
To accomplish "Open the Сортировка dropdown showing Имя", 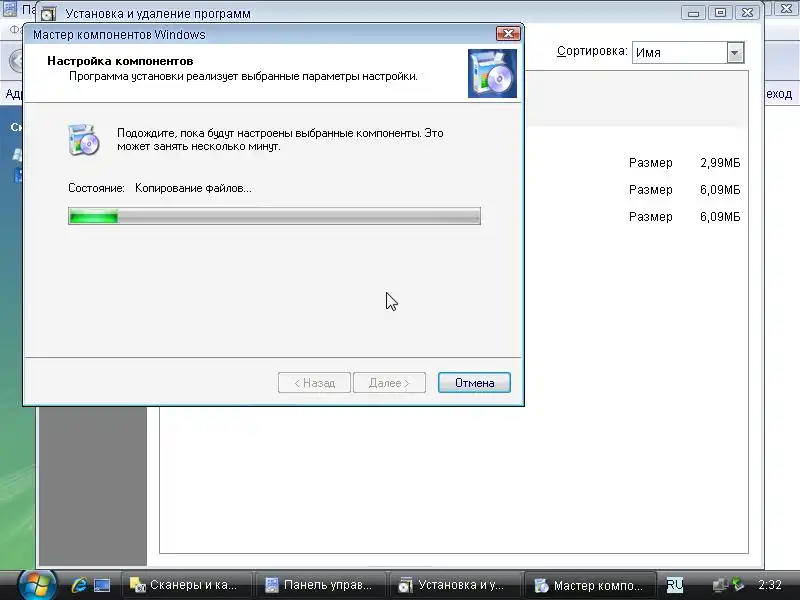I will [688, 53].
